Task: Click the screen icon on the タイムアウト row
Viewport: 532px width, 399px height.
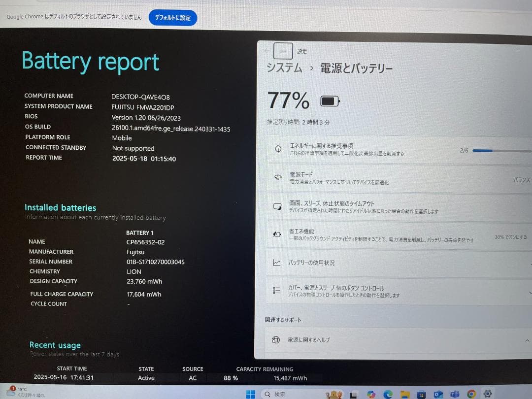Action: pos(277,207)
